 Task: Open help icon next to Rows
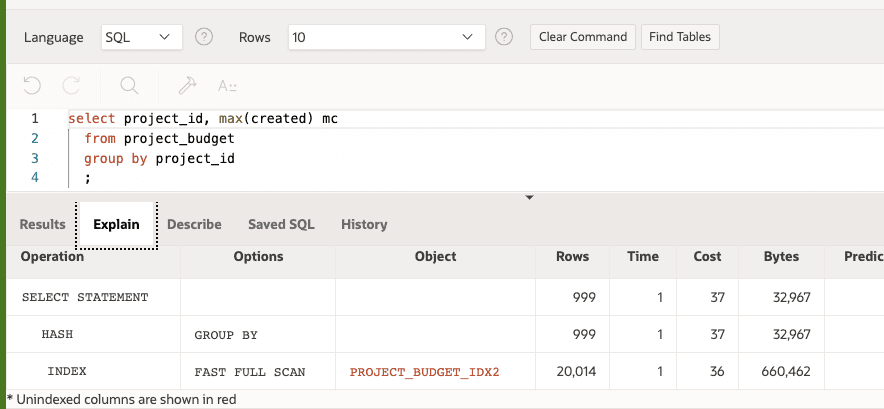[504, 37]
